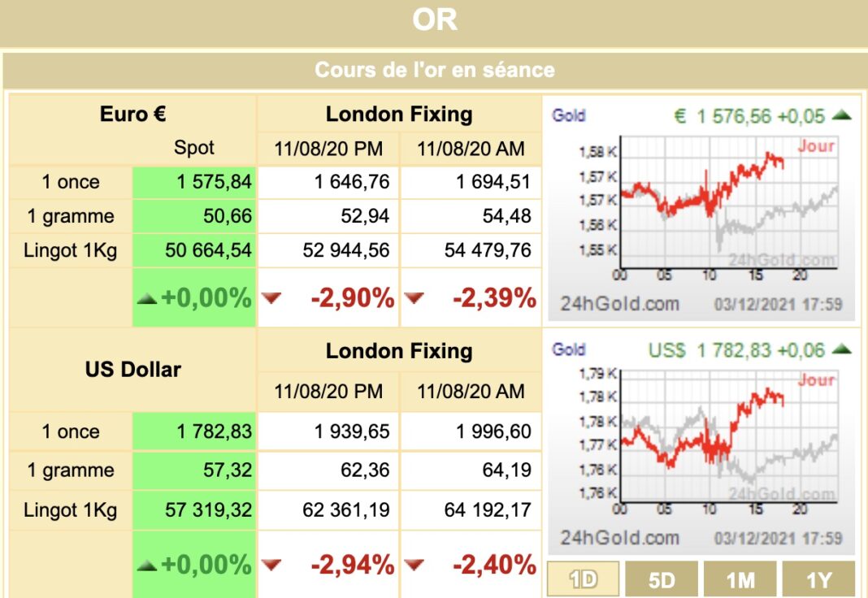Click green triangle in Euro gold chart header
This screenshot has width=868, height=598.
pyautogui.click(x=841, y=115)
